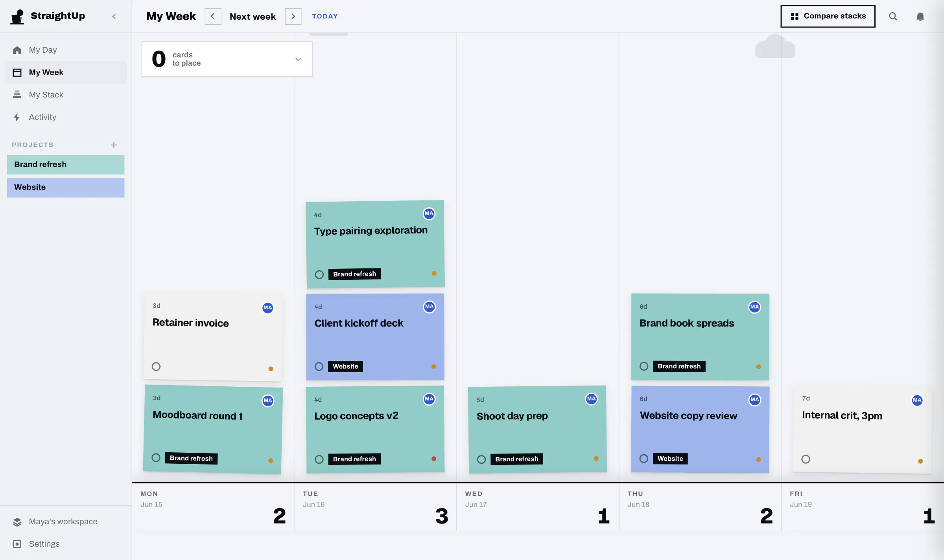
Task: Click the MA avatar on Retainer invoice
Action: [x=267, y=308]
